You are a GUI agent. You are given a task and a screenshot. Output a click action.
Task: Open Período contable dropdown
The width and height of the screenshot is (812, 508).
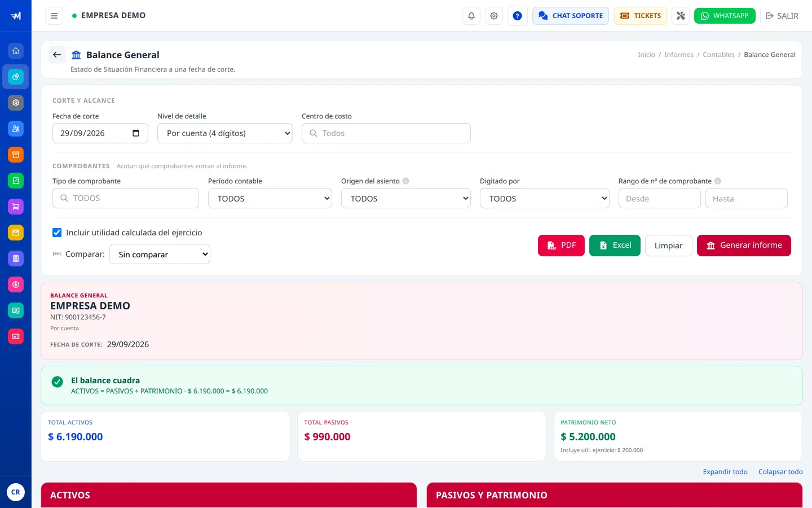[x=270, y=198]
